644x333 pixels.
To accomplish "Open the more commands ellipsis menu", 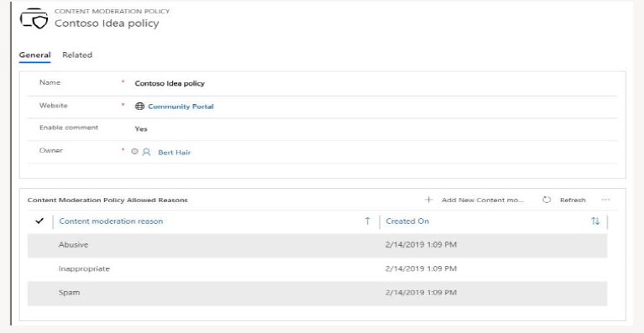I will pos(605,200).
